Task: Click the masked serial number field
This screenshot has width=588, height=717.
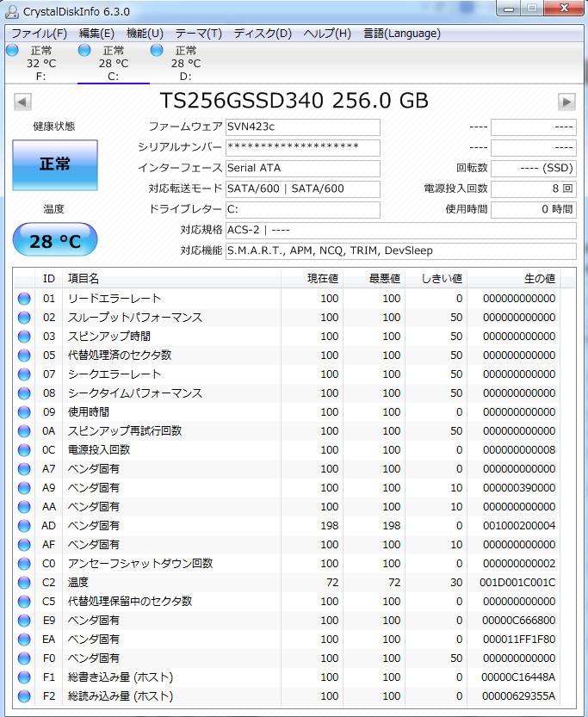Action: [303, 148]
